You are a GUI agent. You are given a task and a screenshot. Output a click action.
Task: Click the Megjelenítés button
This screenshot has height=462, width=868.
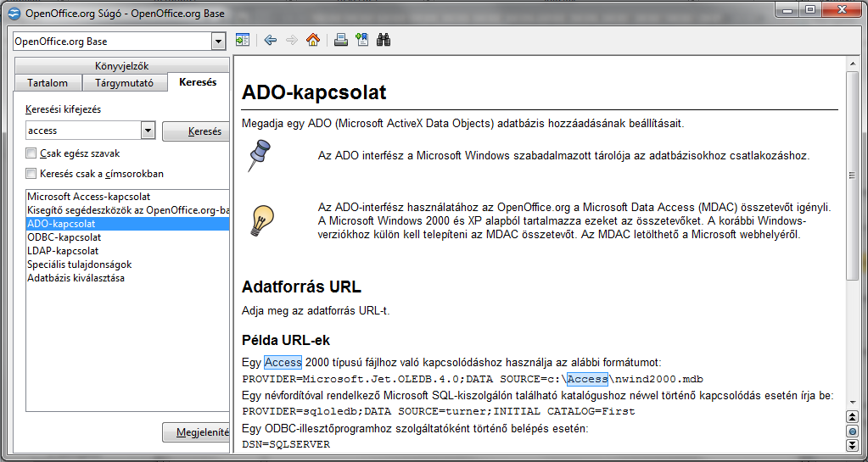(x=196, y=432)
